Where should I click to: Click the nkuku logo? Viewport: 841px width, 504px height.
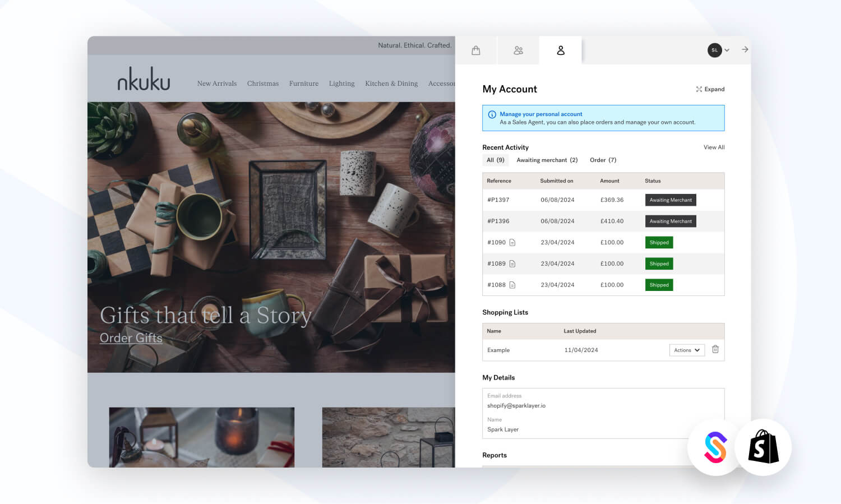coord(144,79)
